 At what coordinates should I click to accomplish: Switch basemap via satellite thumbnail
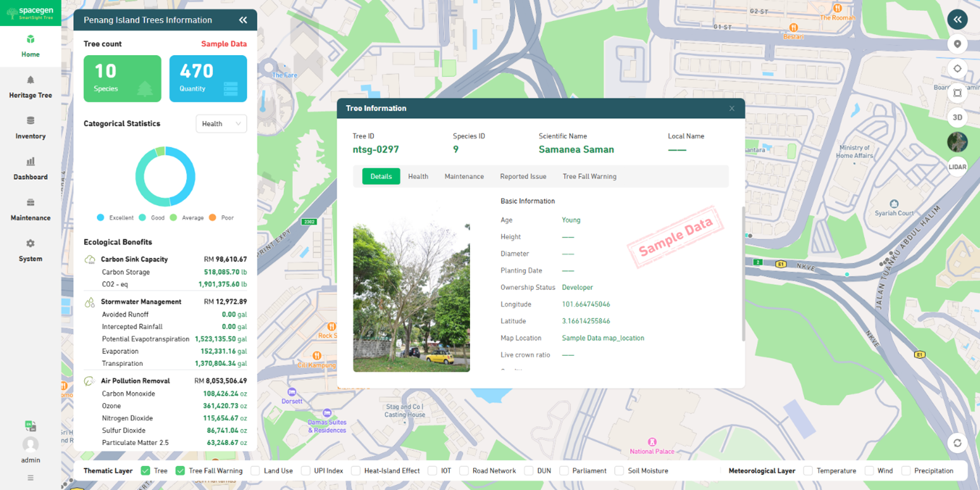coord(957,142)
